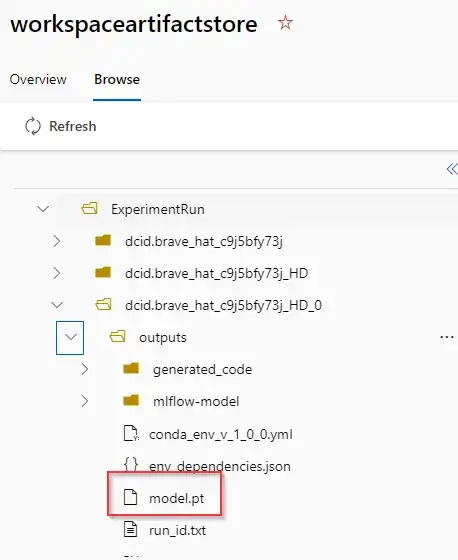This screenshot has width=458, height=560.
Task: Select the outputs folder name
Action: click(x=163, y=338)
